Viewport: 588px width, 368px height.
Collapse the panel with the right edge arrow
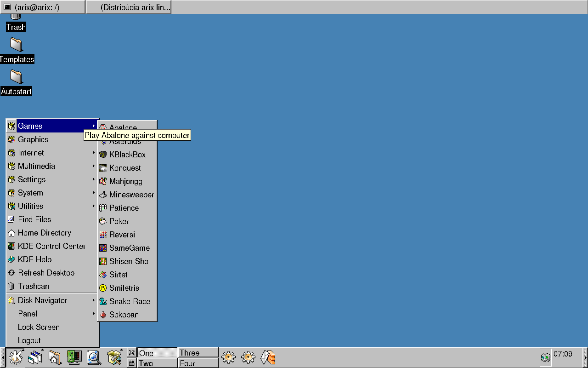point(585,357)
